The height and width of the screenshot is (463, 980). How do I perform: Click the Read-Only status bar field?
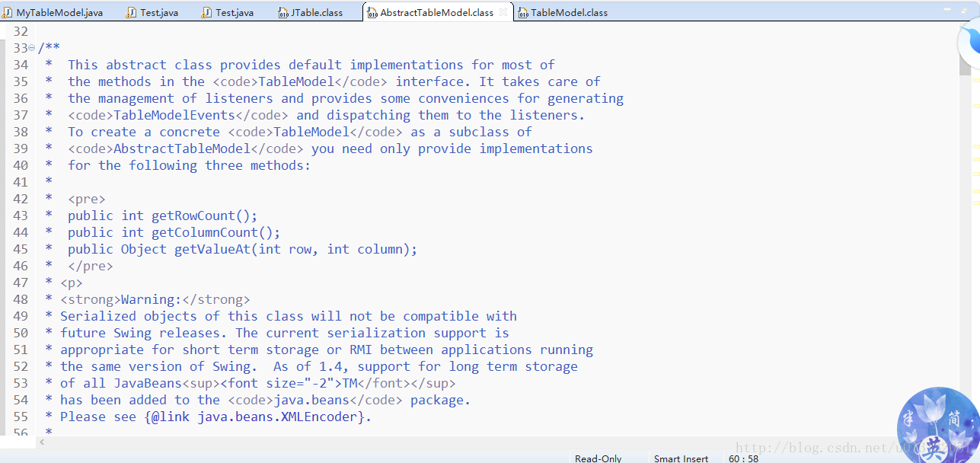coord(598,458)
